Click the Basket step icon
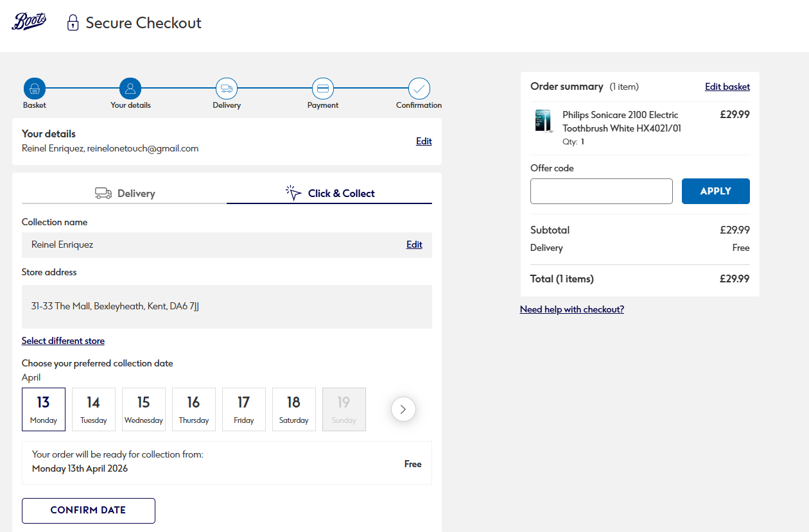 (x=35, y=89)
